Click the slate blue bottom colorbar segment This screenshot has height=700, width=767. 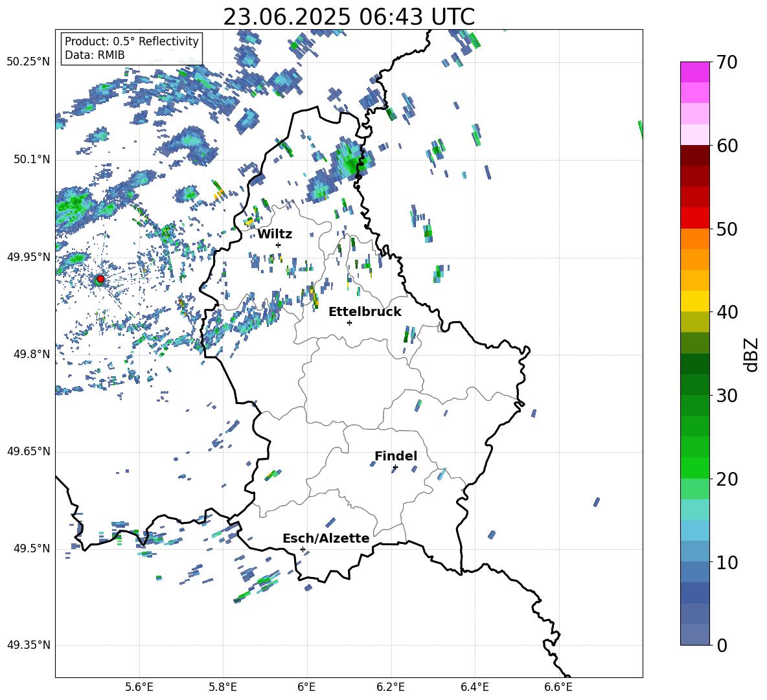point(694,635)
